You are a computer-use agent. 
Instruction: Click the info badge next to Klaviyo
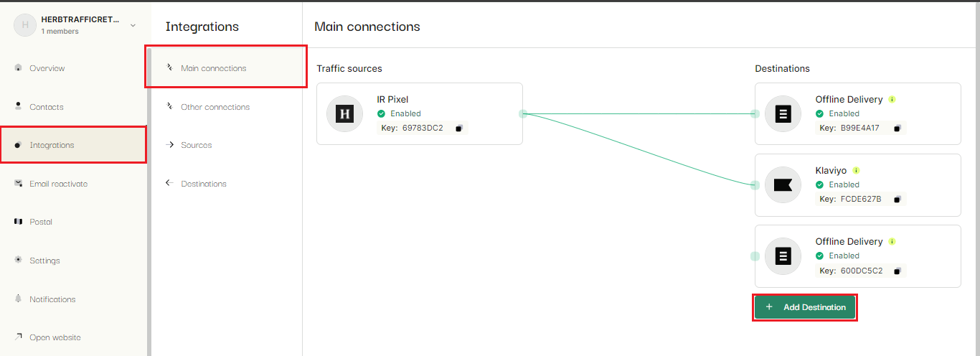point(856,171)
